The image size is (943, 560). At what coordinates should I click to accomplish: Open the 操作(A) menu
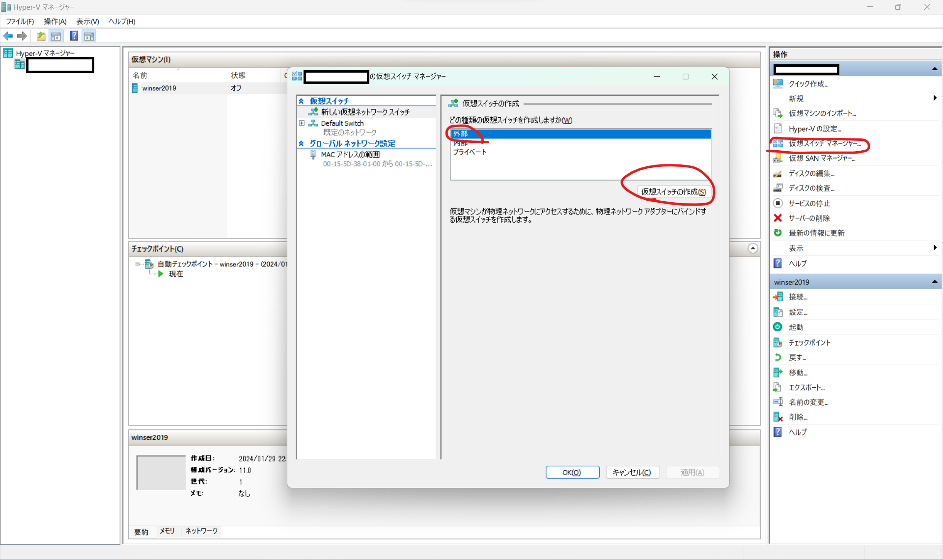(55, 21)
